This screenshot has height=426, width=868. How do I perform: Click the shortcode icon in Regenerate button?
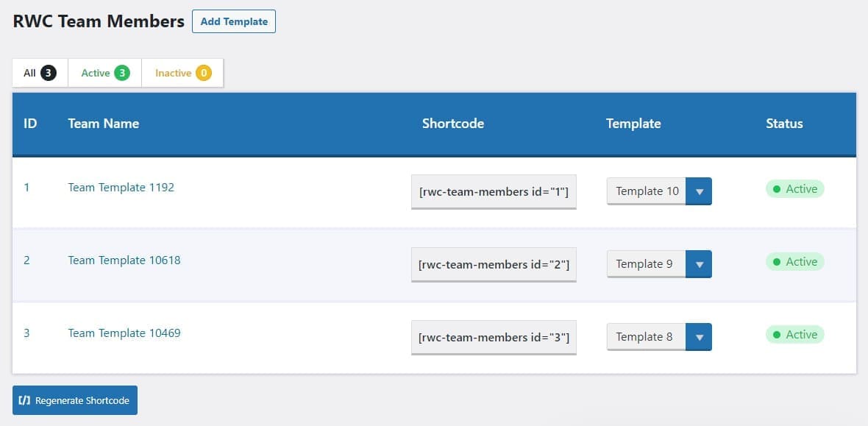[x=25, y=400]
